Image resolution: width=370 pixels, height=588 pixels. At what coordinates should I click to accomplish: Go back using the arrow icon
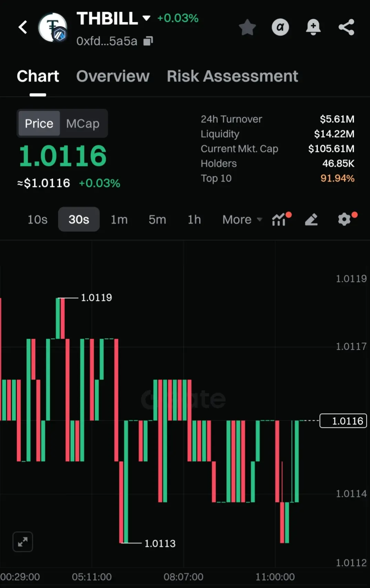(x=23, y=27)
